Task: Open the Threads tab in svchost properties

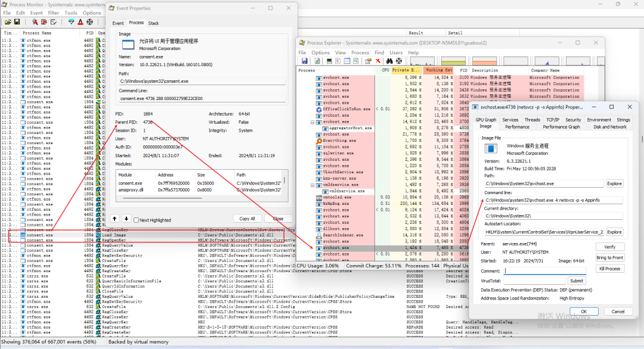Action: coord(532,120)
